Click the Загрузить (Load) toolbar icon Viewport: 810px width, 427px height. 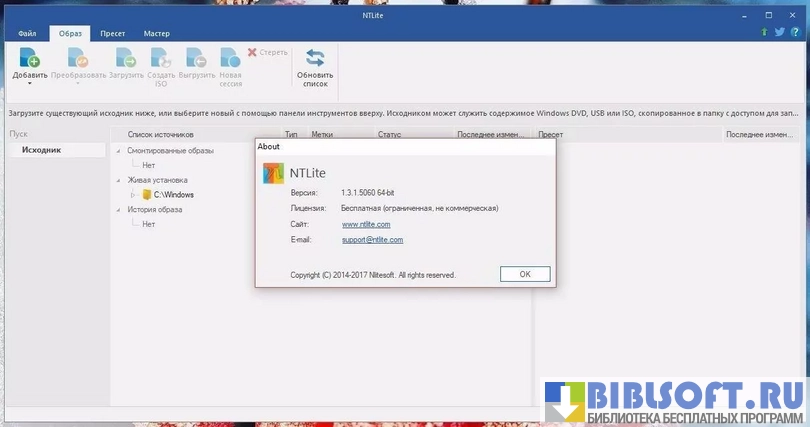pyautogui.click(x=125, y=58)
